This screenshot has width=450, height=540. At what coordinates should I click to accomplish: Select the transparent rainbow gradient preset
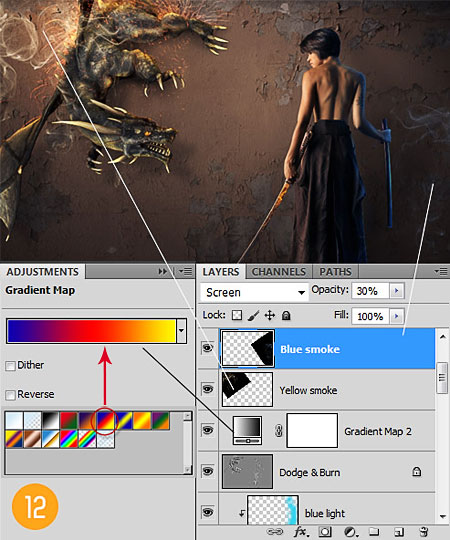point(87,439)
